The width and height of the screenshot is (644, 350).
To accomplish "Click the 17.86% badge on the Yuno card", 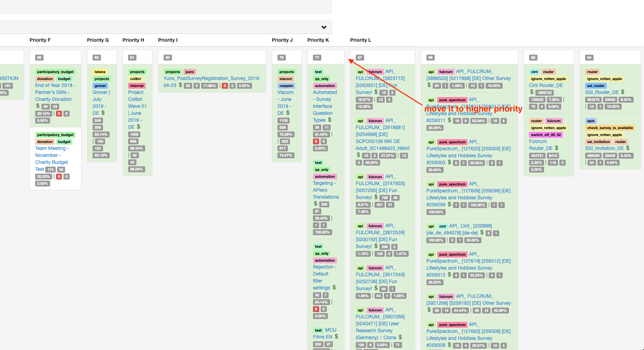I will coord(210,86).
